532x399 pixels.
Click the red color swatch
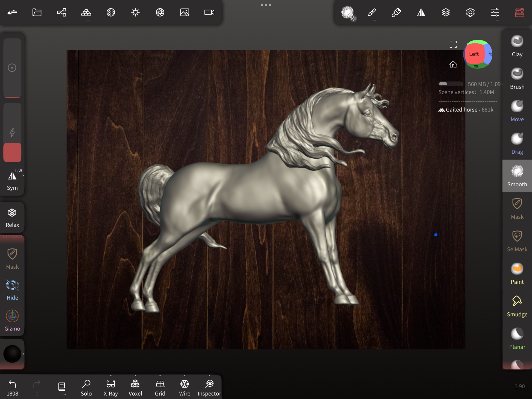click(x=12, y=152)
